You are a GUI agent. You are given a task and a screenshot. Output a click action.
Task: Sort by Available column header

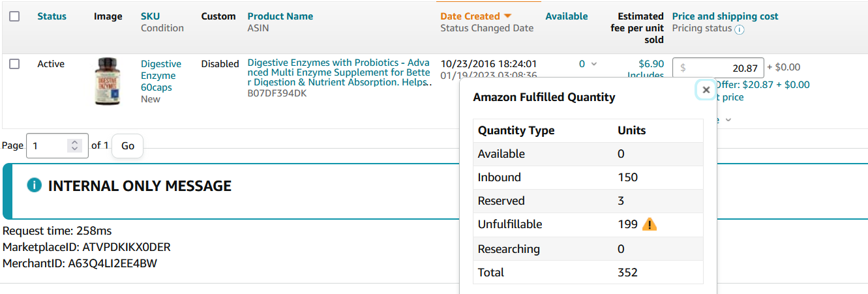tap(566, 16)
